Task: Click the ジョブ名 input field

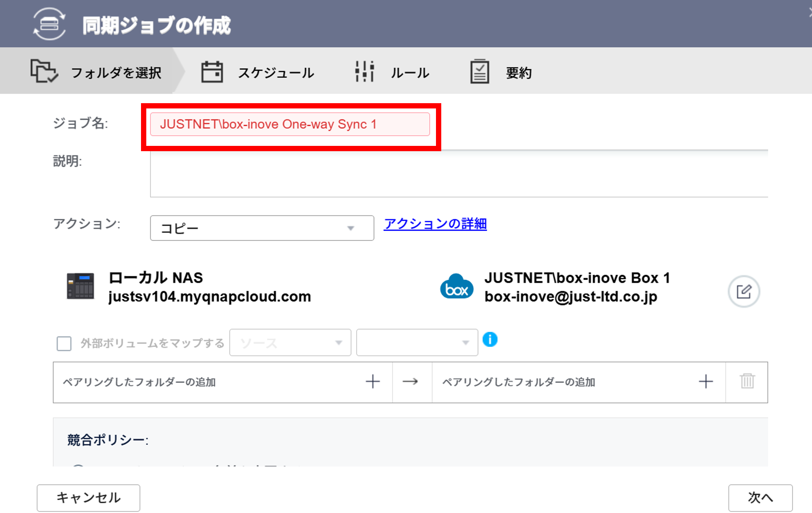Action: 290,124
